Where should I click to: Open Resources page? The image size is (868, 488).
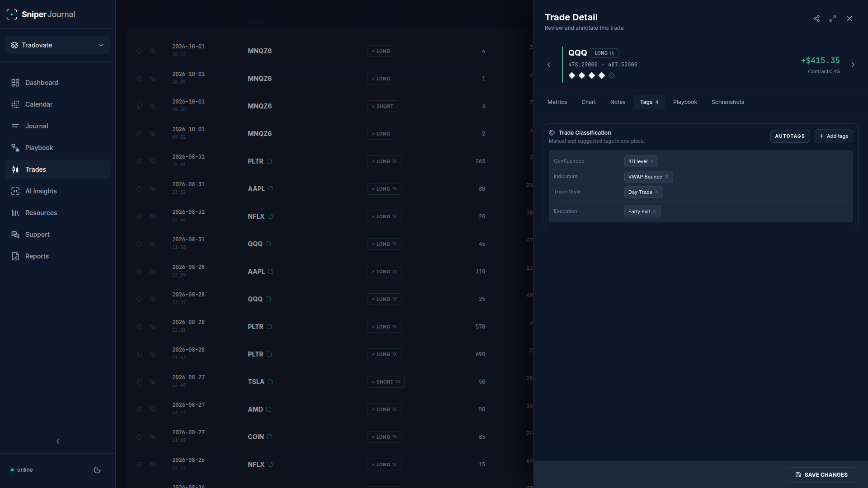pos(57,213)
